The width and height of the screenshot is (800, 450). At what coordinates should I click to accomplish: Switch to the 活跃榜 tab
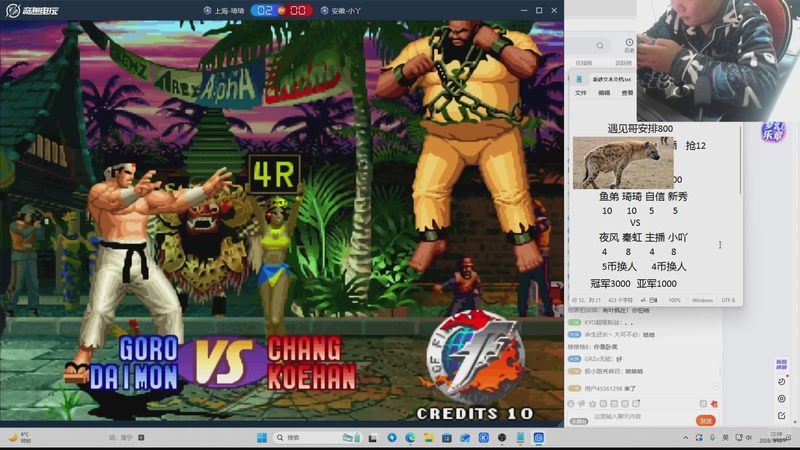[623, 63]
